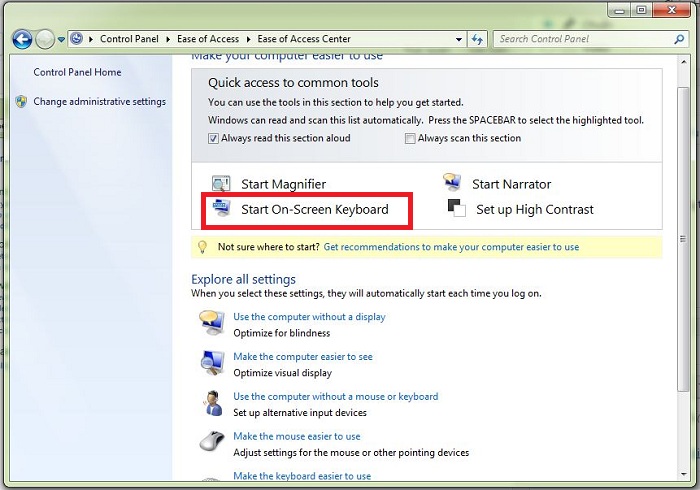Screen dimensions: 700x490
Task: Click the search magnifier icon
Action: tap(679, 39)
